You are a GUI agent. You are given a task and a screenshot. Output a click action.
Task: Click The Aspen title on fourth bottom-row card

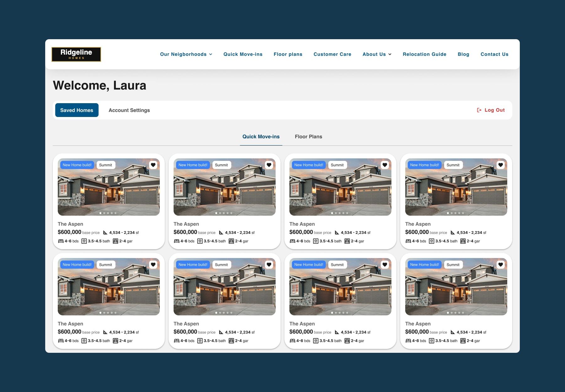418,324
